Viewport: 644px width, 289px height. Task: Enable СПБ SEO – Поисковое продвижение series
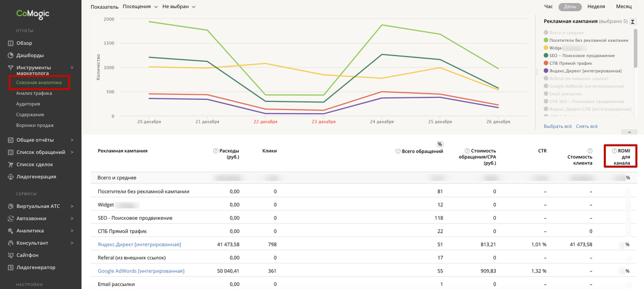click(584, 100)
